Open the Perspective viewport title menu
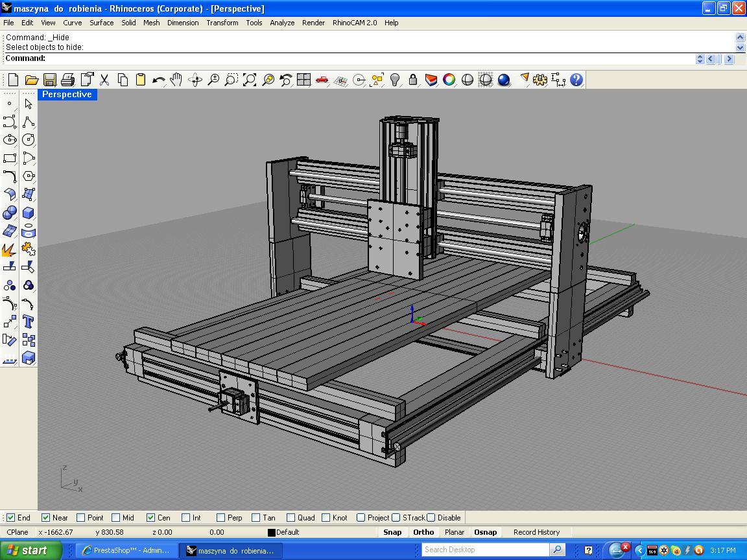Image resolution: width=747 pixels, height=560 pixels. (x=67, y=95)
